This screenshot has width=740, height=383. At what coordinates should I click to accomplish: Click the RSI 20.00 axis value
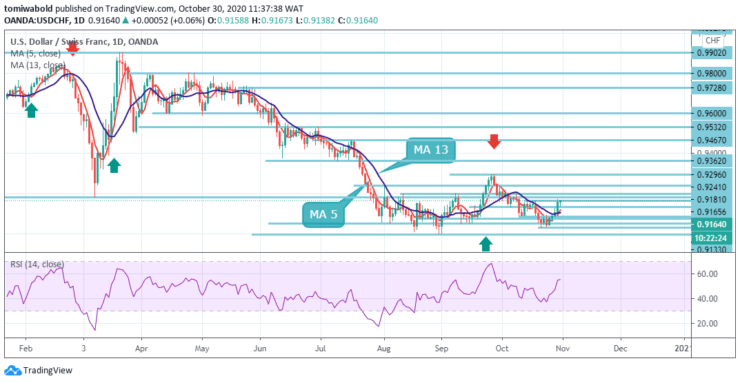click(x=707, y=324)
